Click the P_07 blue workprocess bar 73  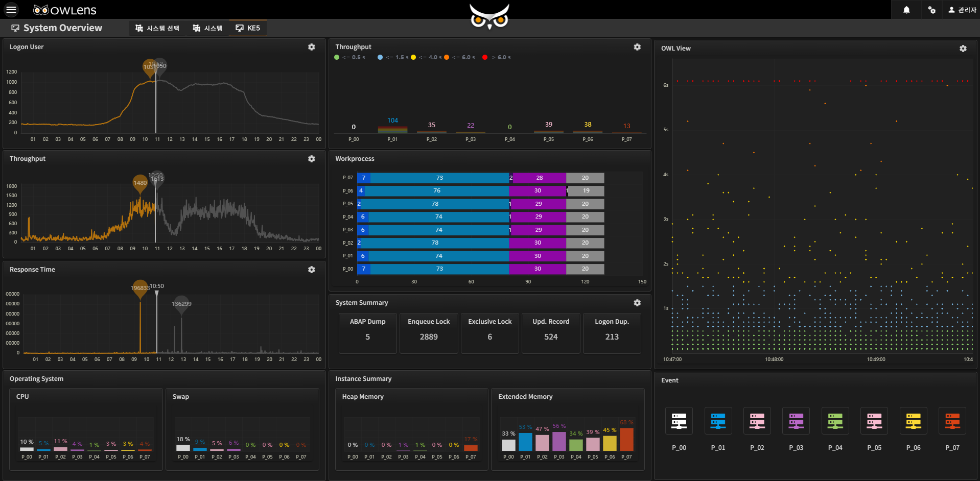click(x=439, y=178)
